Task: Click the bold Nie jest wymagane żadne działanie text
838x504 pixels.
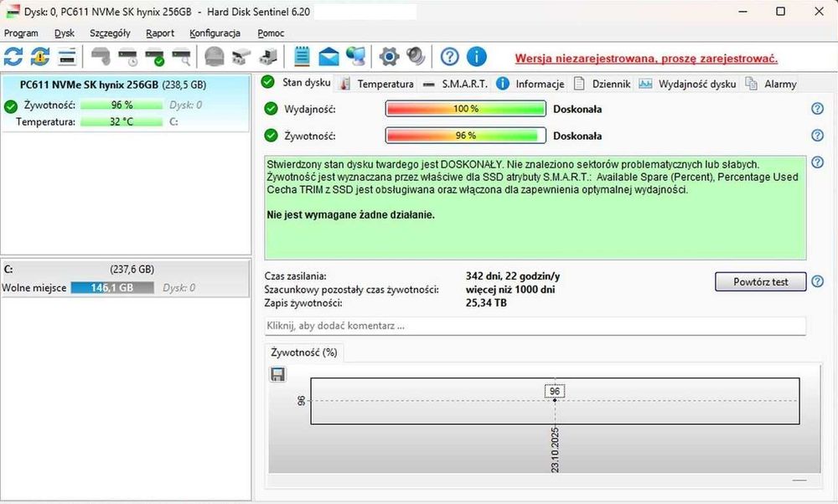Action: 350,215
